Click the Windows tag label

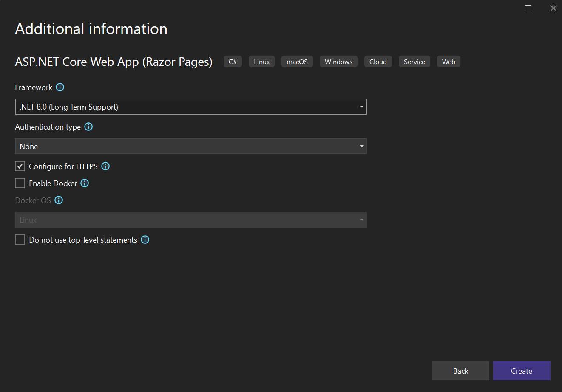tap(338, 62)
